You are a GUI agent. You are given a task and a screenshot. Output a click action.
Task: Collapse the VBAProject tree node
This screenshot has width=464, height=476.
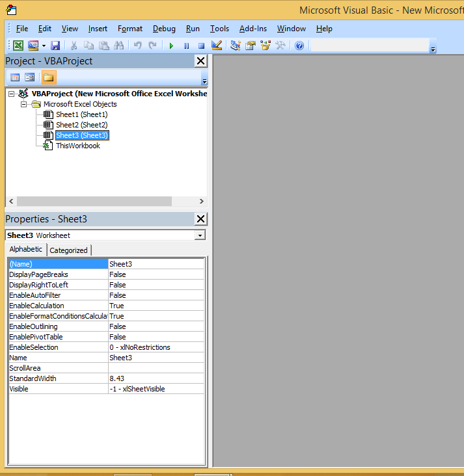pos(11,94)
